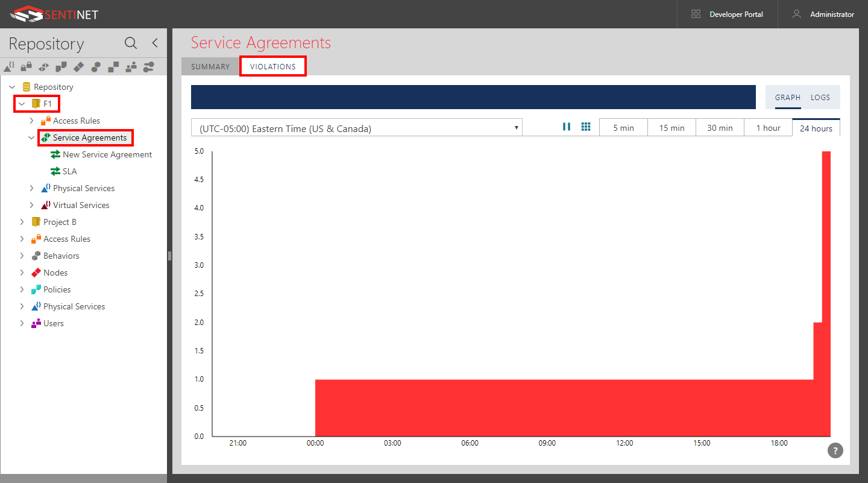Expand the Policies node

point(22,289)
